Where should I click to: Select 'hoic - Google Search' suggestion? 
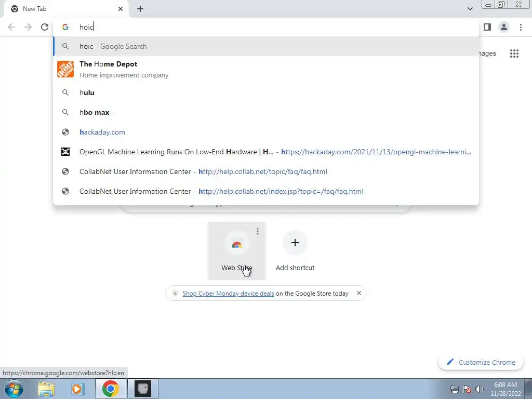click(266, 46)
